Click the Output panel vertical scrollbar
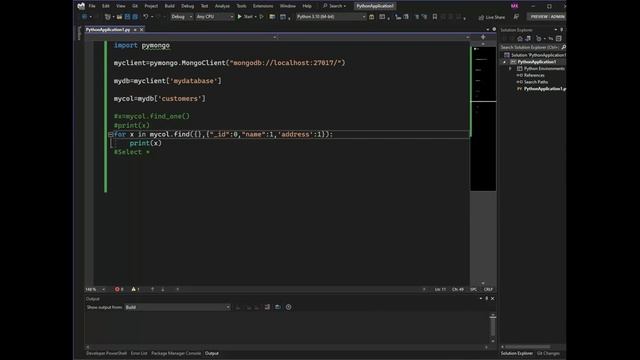Image resolution: width=640 pixels, height=360 pixels. tap(493, 328)
